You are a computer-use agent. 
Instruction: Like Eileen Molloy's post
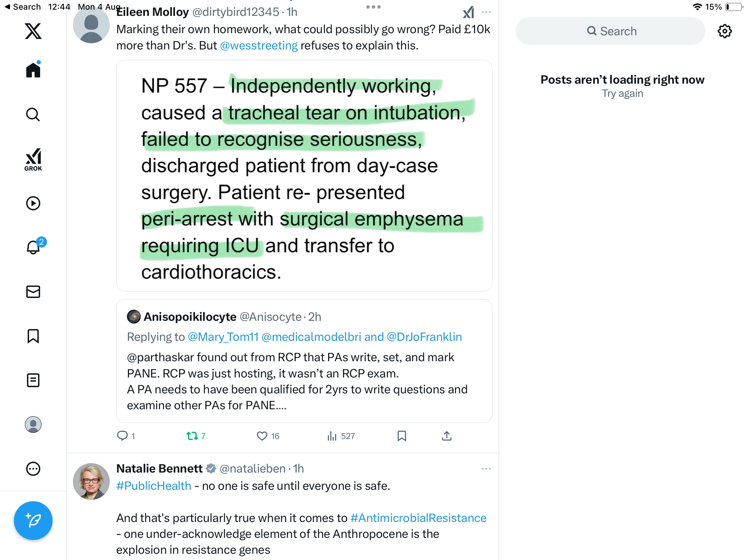coord(262,436)
